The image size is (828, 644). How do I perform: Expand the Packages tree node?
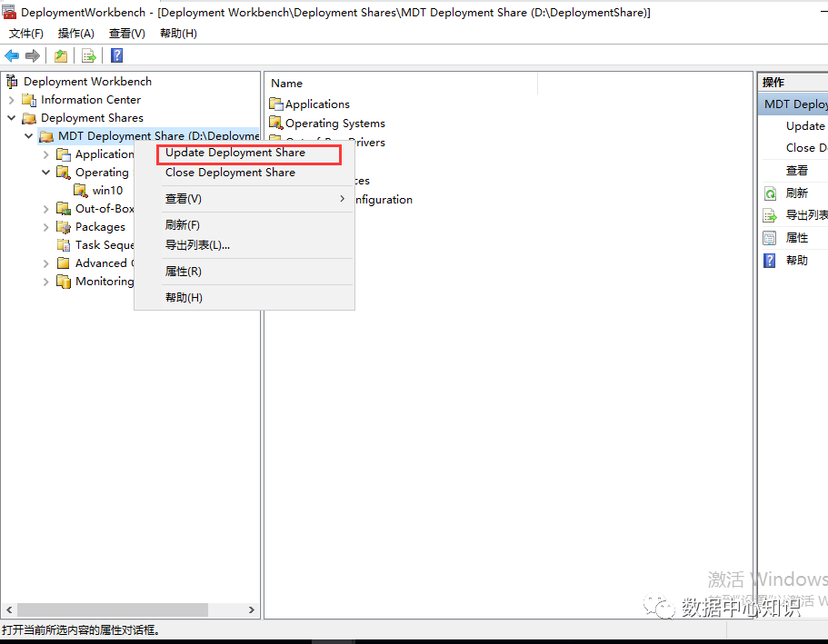pos(46,227)
